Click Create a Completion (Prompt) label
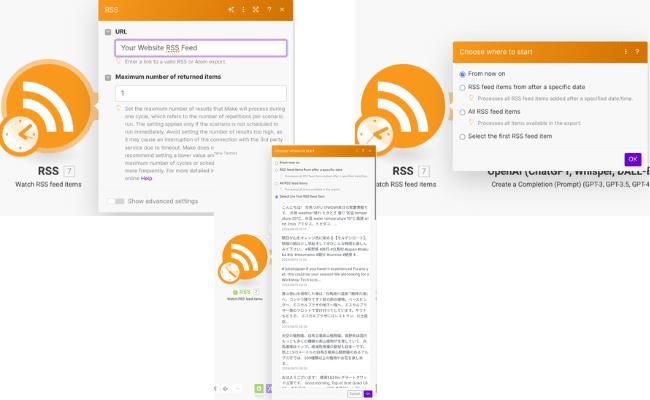 pyautogui.click(x=570, y=184)
